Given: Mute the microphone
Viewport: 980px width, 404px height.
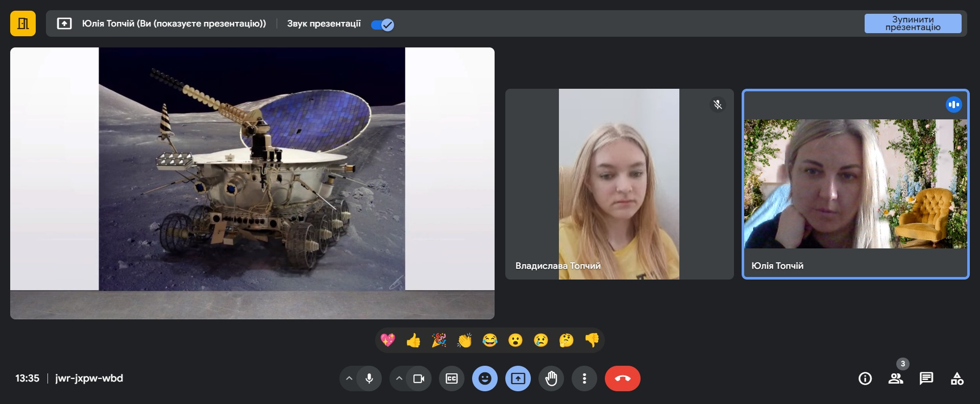Looking at the screenshot, I should click(x=369, y=378).
